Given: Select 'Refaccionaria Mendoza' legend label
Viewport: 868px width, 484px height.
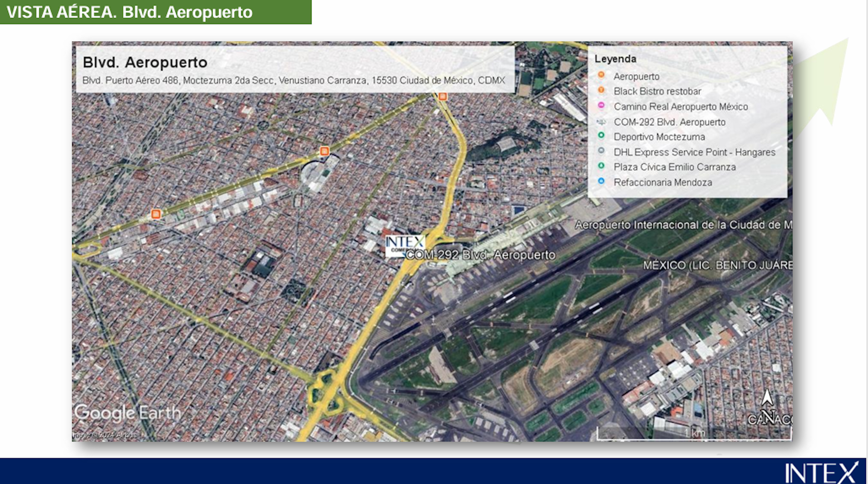Looking at the screenshot, I should coord(663,182).
